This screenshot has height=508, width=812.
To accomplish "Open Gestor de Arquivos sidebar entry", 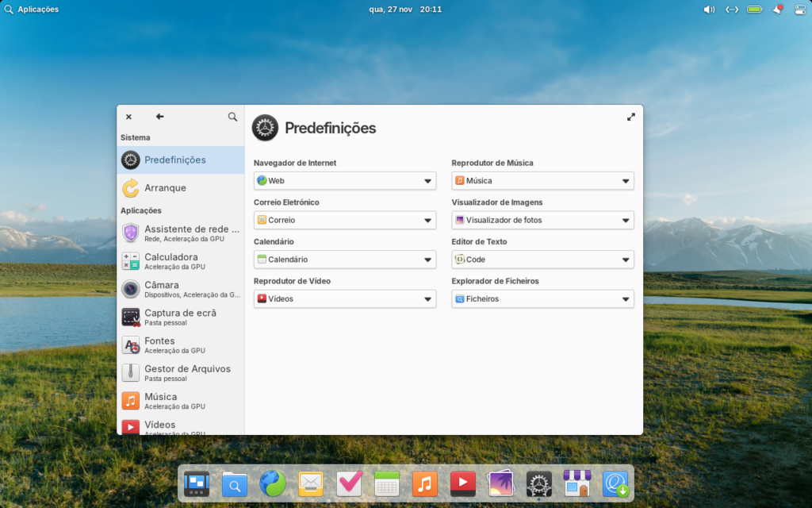I will 181,373.
